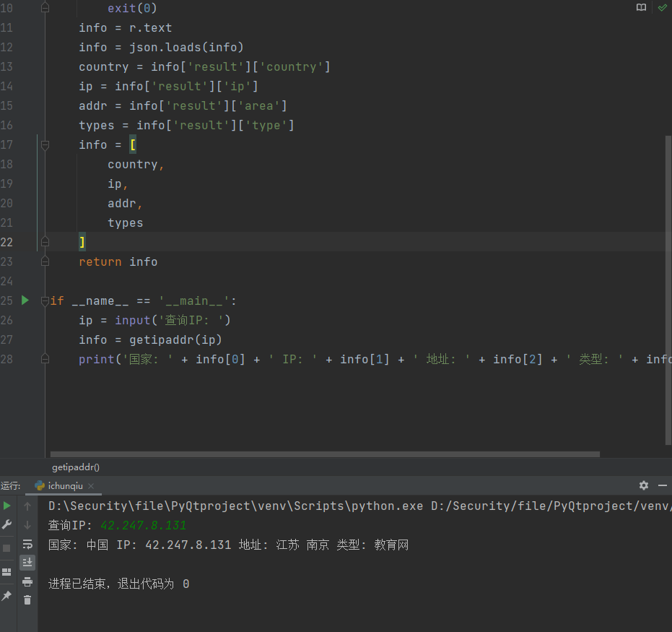
Task: Toggle soft-wrap in the console output
Action: pos(27,544)
